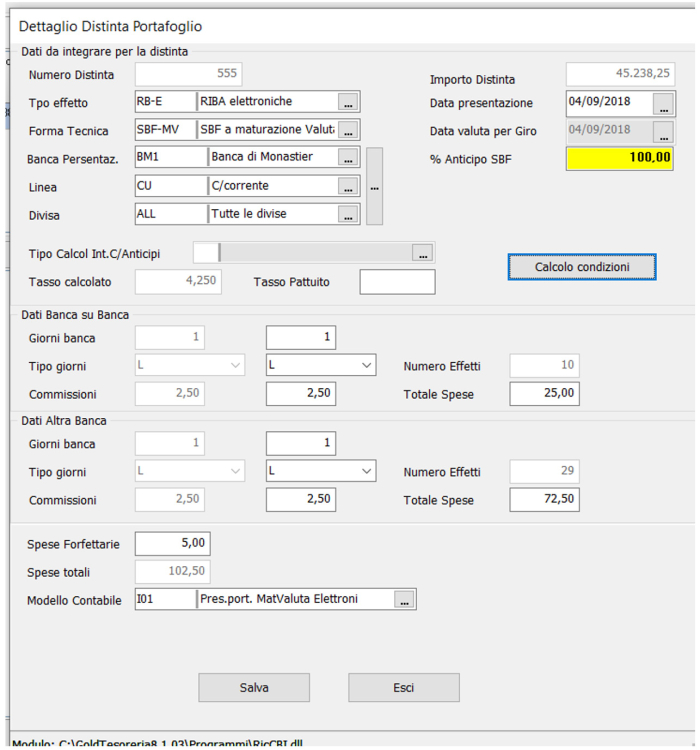This screenshot has height=750, width=700.
Task: Expand Tipo giorni dropdown in Dati Altra Banca
Action: click(x=365, y=471)
